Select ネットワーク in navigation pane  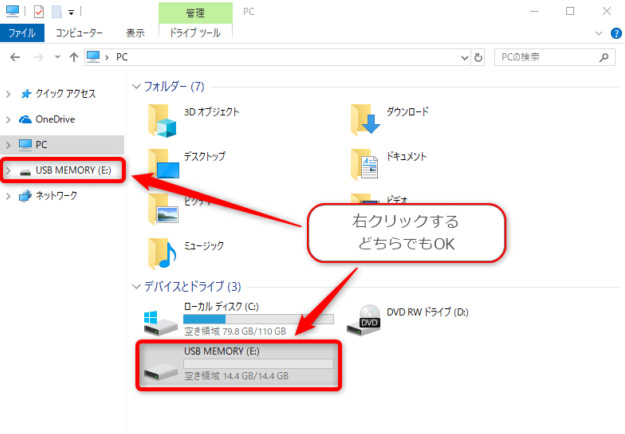click(x=56, y=196)
